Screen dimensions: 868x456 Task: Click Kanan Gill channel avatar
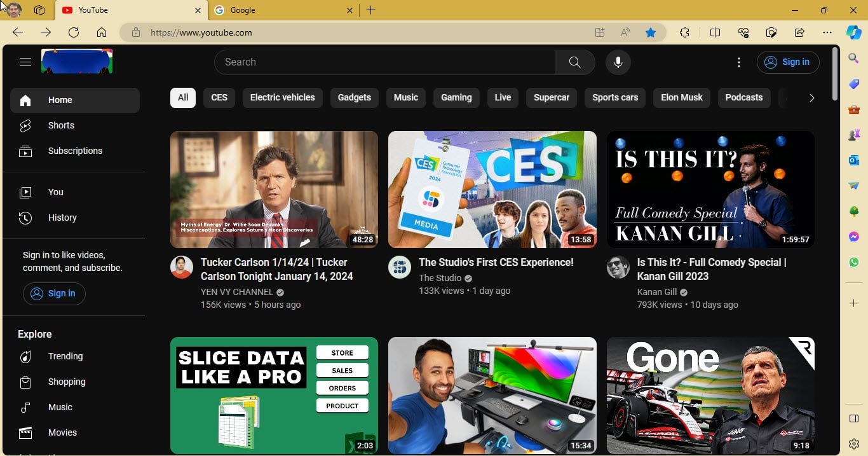[618, 268]
